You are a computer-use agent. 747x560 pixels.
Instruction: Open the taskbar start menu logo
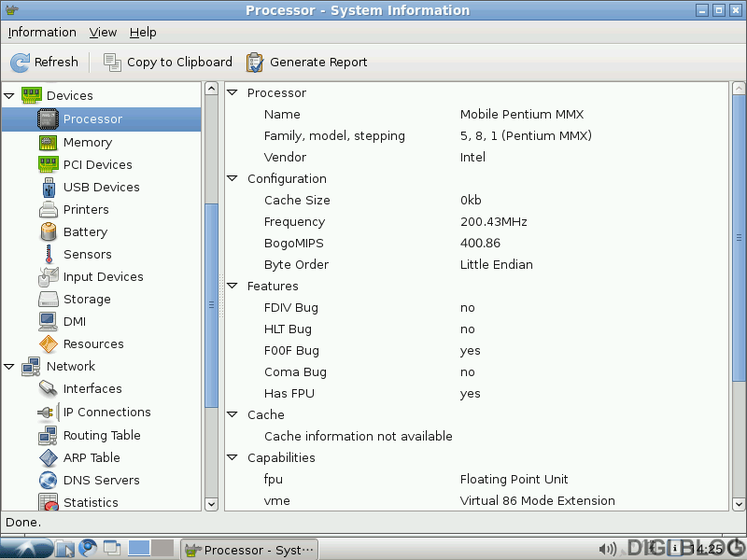point(27,549)
